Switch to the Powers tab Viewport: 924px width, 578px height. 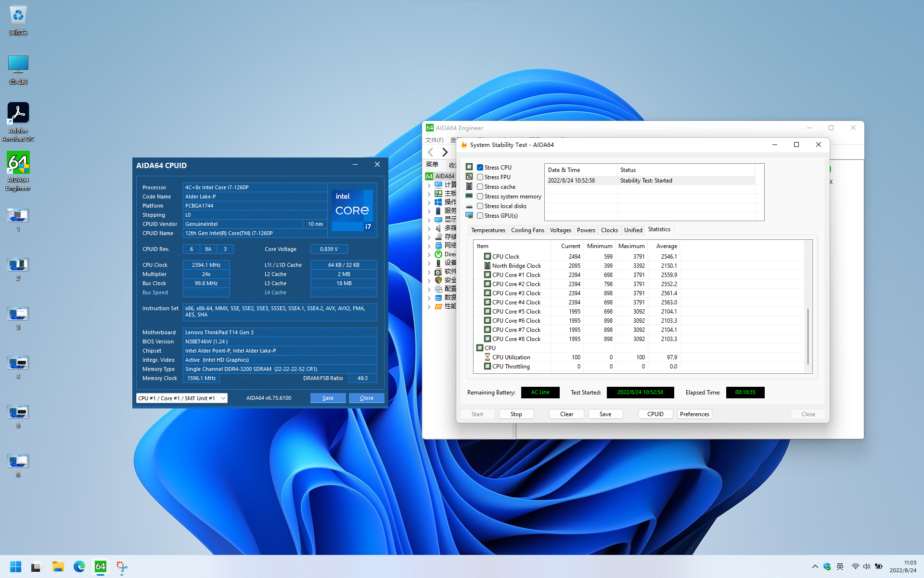point(586,230)
